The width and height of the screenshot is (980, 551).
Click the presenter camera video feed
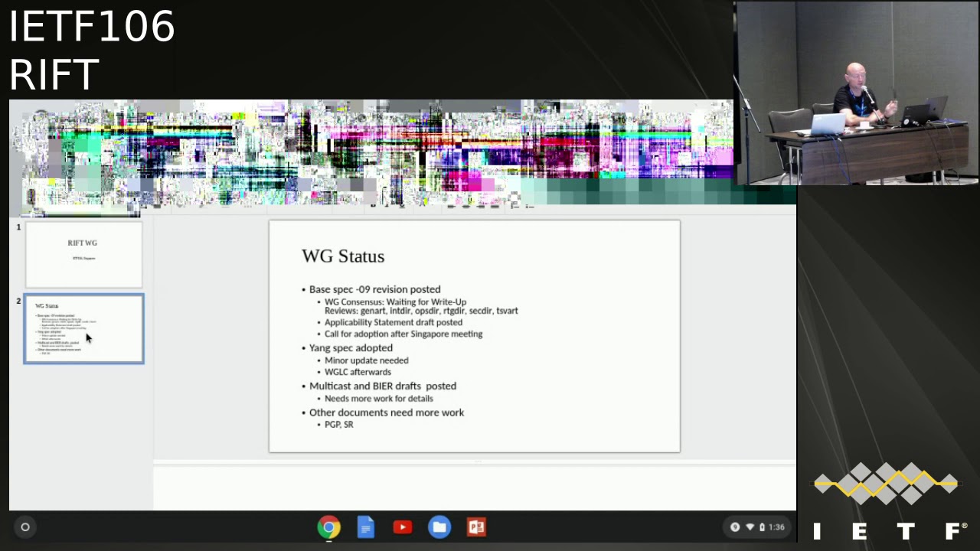click(x=857, y=93)
